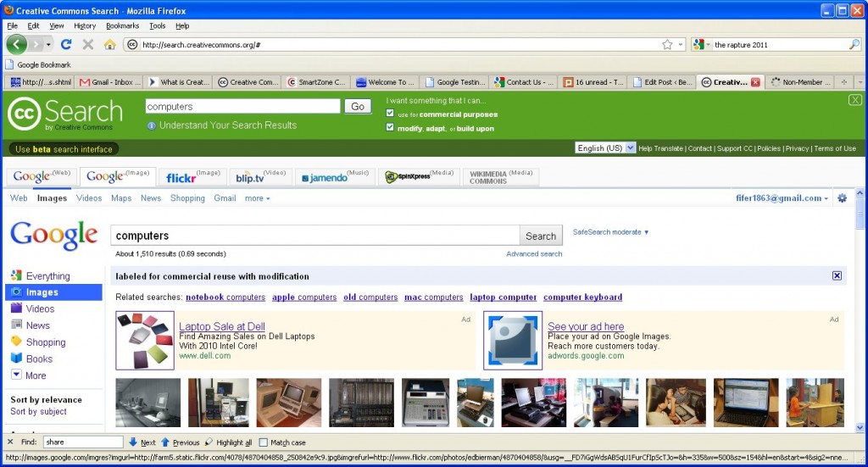Click Sort by subject link
This screenshot has height=467, width=868.
coord(38,411)
